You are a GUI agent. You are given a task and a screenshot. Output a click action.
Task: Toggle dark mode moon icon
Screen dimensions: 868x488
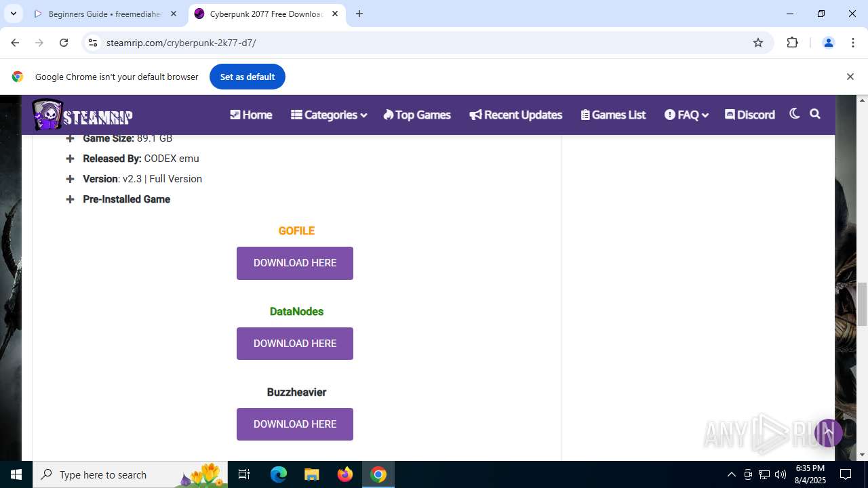coord(794,114)
